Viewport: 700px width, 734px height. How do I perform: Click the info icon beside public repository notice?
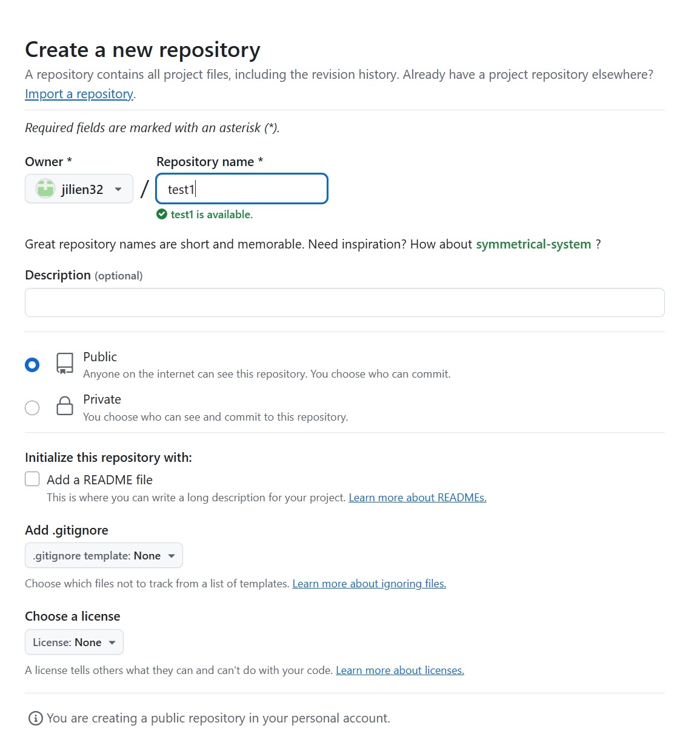coord(36,718)
